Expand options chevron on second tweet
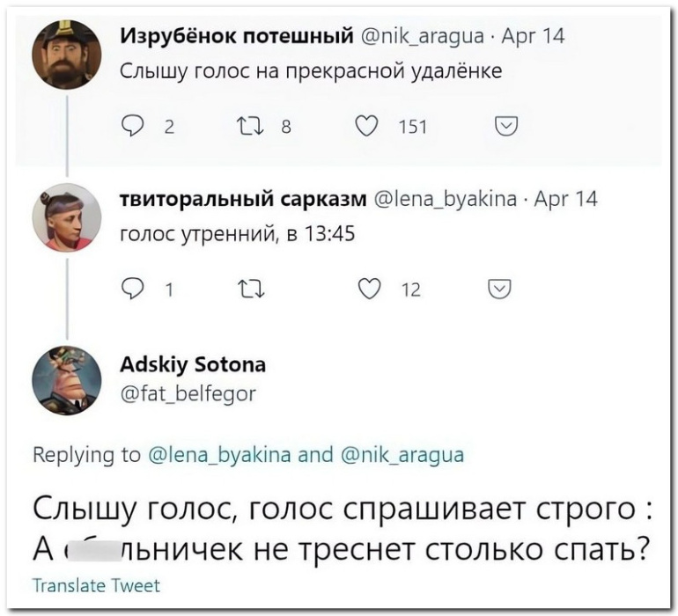Screen dimensions: 678x616 click(x=498, y=290)
